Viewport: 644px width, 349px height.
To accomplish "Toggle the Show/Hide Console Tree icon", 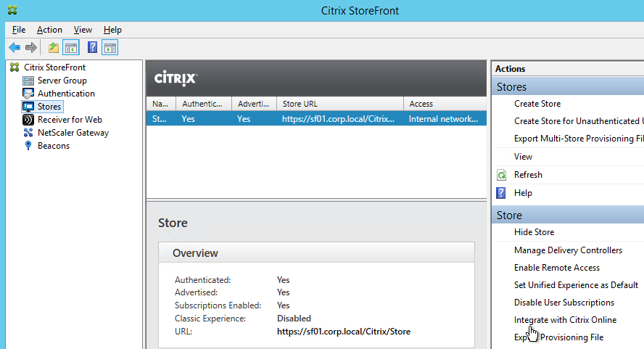I will tap(71, 48).
